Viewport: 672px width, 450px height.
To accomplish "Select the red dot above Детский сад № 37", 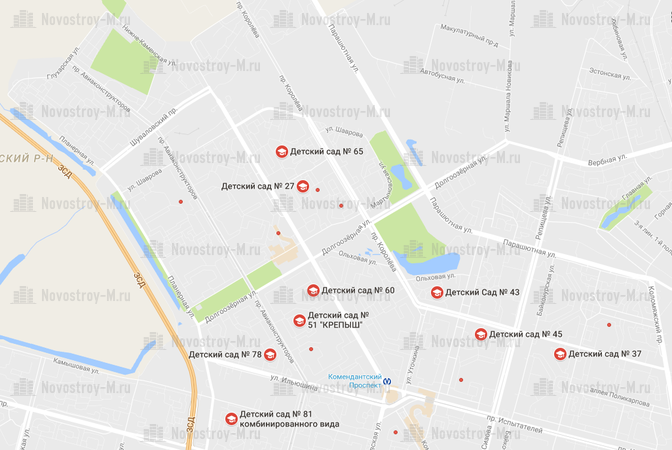I will click(609, 325).
